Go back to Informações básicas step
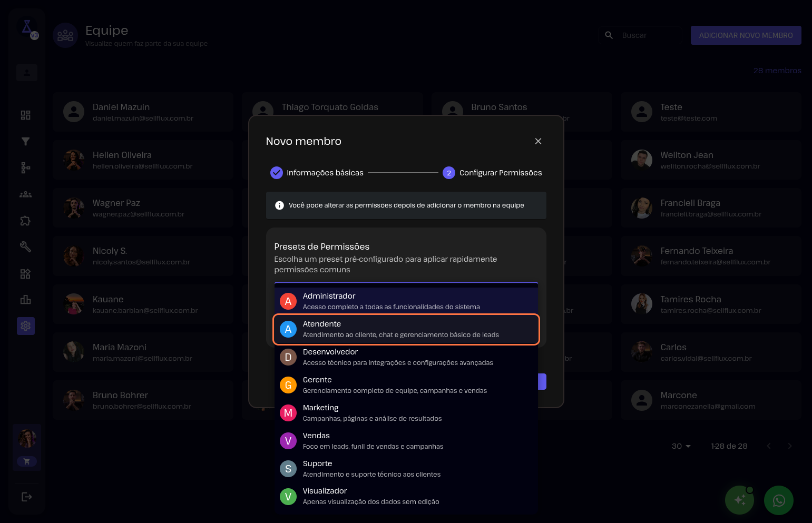812x523 pixels. coord(317,173)
